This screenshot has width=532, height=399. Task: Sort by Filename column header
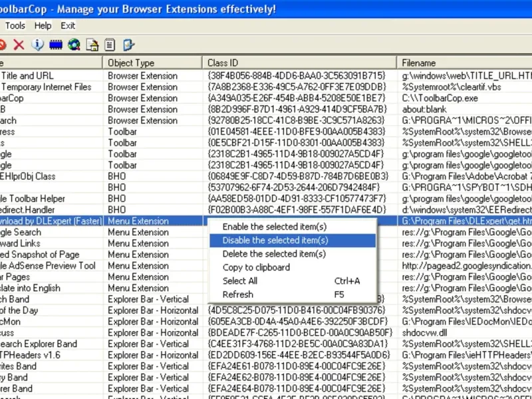point(464,63)
